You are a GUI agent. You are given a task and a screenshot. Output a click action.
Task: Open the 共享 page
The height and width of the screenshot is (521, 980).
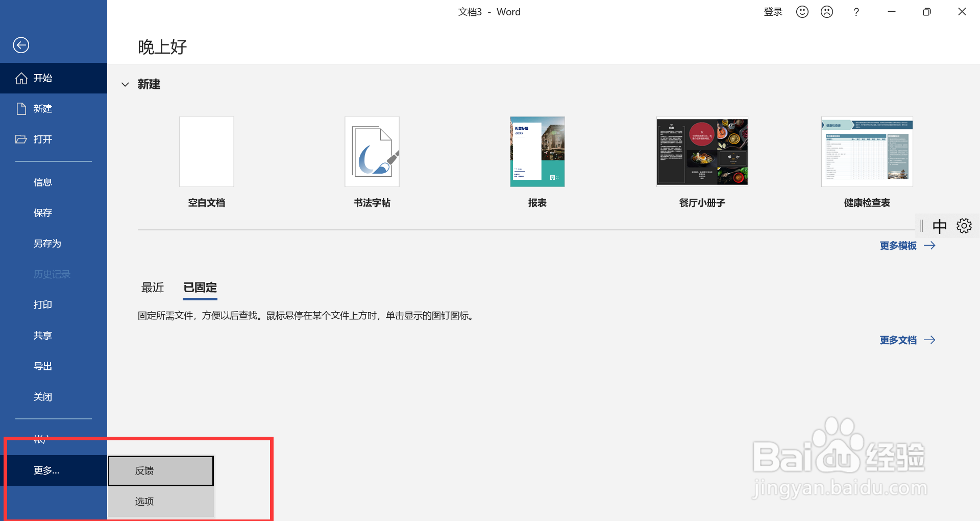(54, 336)
